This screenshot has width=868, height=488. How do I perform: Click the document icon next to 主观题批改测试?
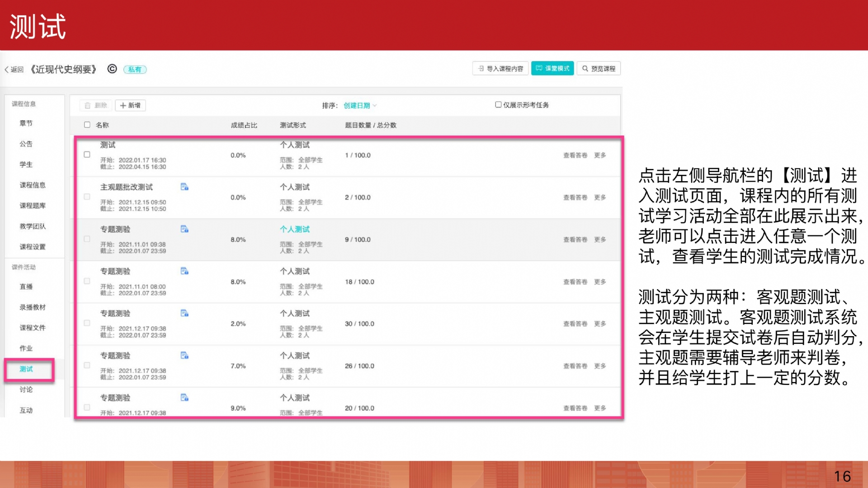coord(184,187)
